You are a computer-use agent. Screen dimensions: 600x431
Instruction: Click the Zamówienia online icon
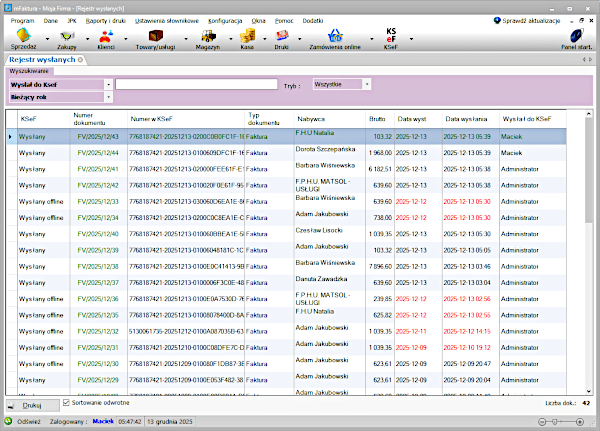(x=336, y=37)
